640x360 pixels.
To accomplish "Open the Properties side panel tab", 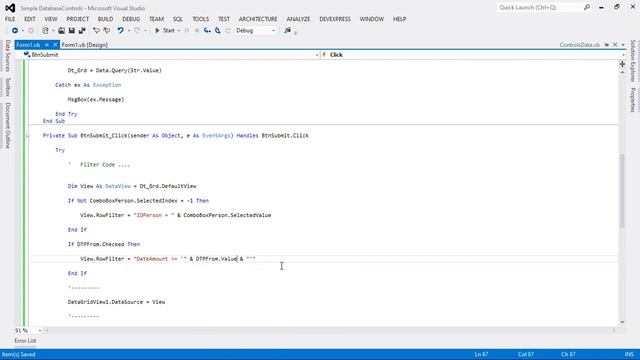I will point(633,100).
